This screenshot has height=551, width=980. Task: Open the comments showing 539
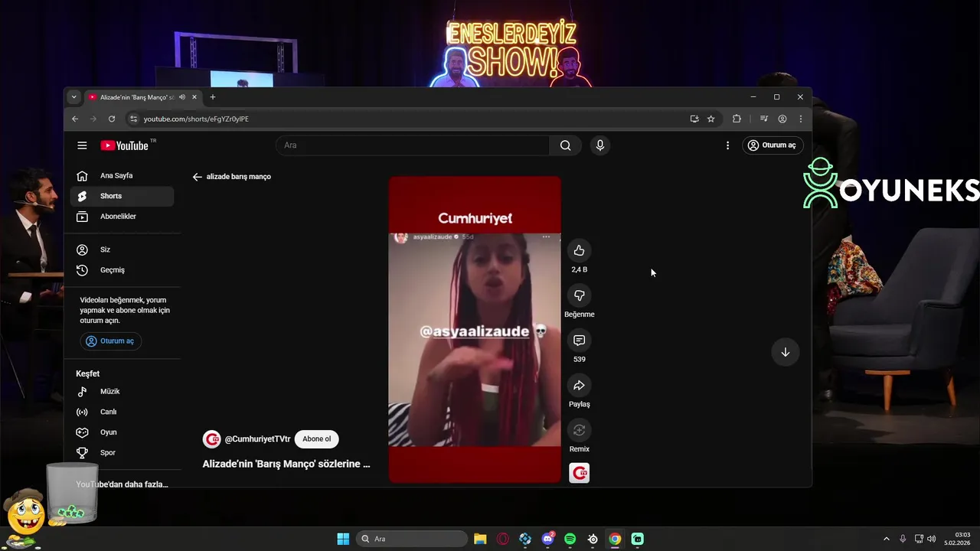click(579, 341)
